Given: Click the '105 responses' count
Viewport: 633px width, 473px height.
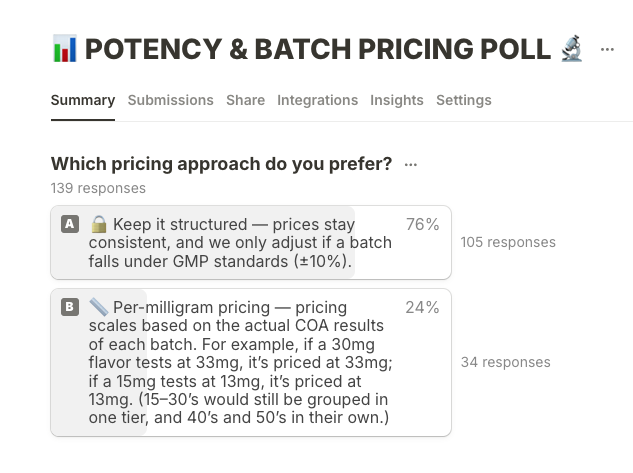Looking at the screenshot, I should (508, 242).
